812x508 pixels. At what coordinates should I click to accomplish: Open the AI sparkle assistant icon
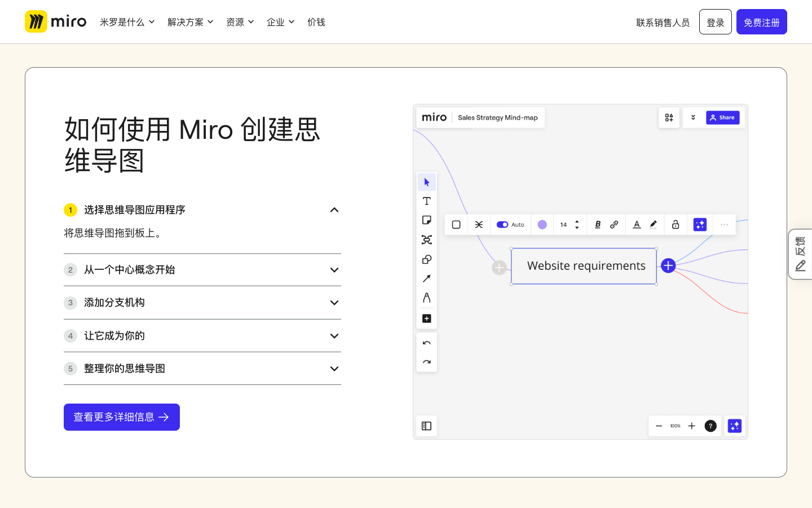(x=700, y=224)
